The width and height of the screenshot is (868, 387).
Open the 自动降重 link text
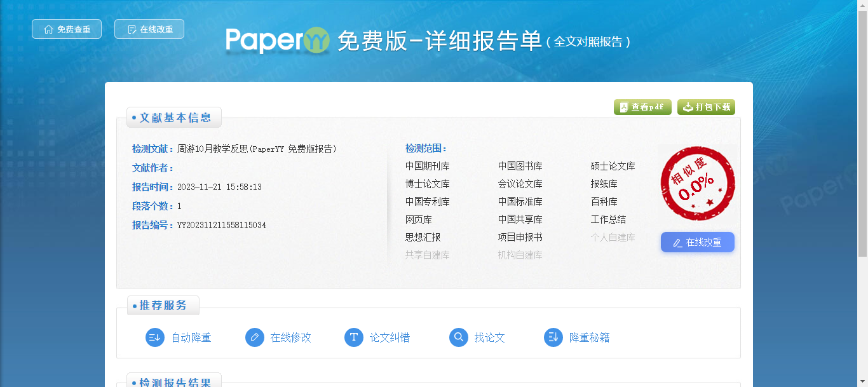(x=191, y=338)
